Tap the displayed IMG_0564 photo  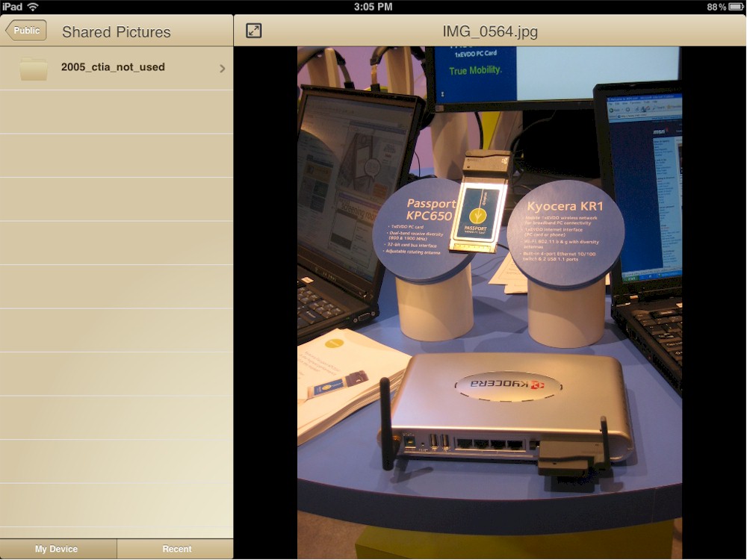(x=490, y=302)
